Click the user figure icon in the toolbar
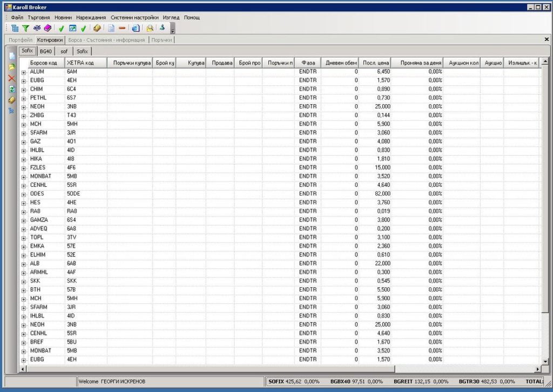 pos(162,28)
